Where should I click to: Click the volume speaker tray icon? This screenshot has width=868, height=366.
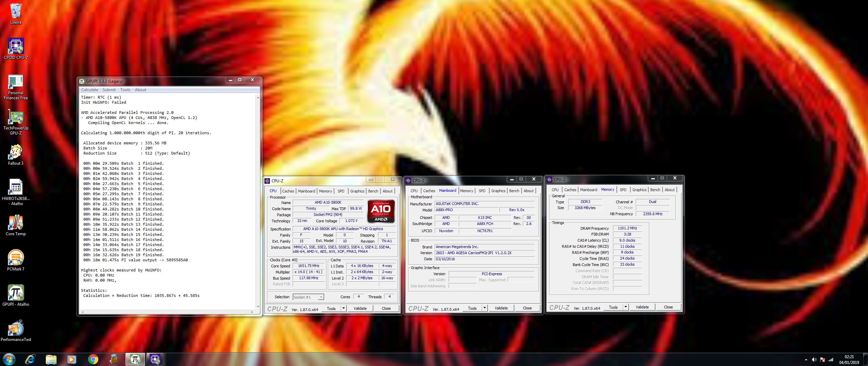pyautogui.click(x=814, y=360)
